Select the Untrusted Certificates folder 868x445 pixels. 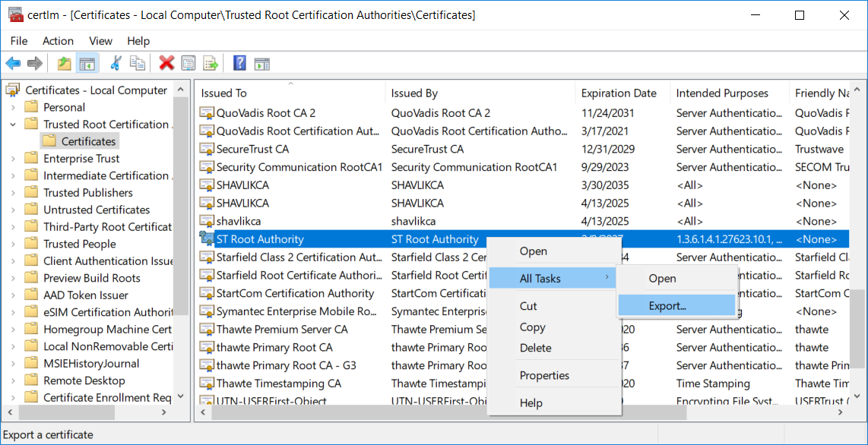(x=97, y=210)
